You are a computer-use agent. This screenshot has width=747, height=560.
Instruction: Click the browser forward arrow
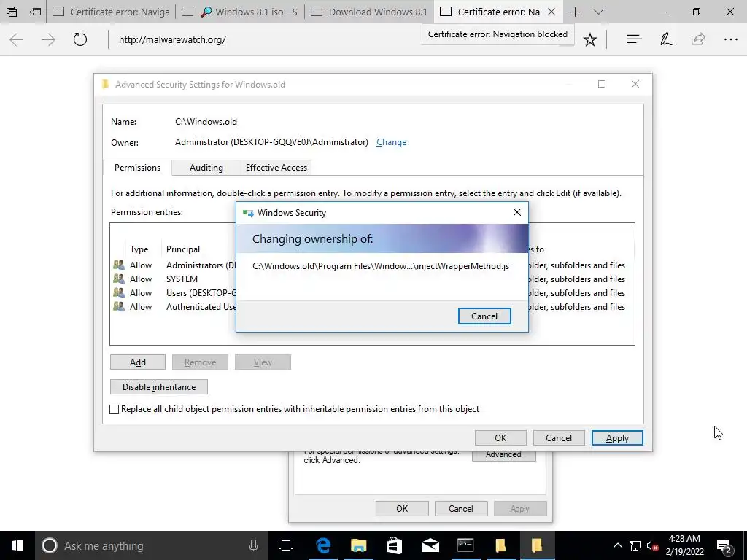coord(48,39)
